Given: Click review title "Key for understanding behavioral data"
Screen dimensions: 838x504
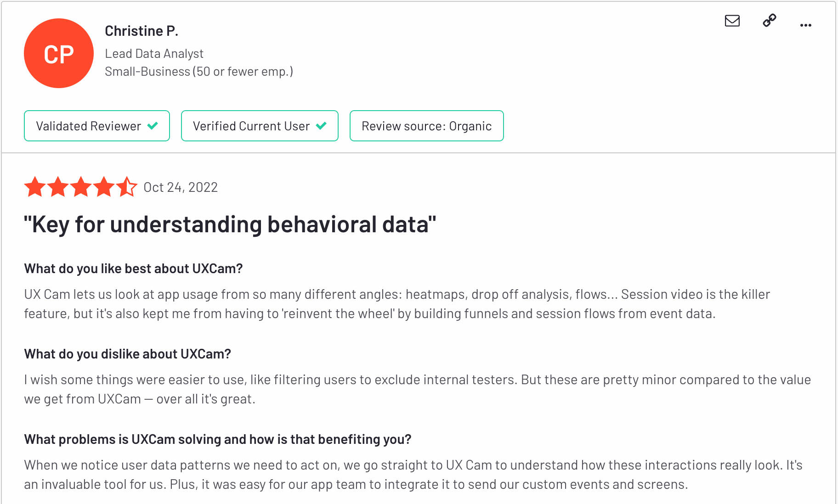Looking at the screenshot, I should point(230,224).
